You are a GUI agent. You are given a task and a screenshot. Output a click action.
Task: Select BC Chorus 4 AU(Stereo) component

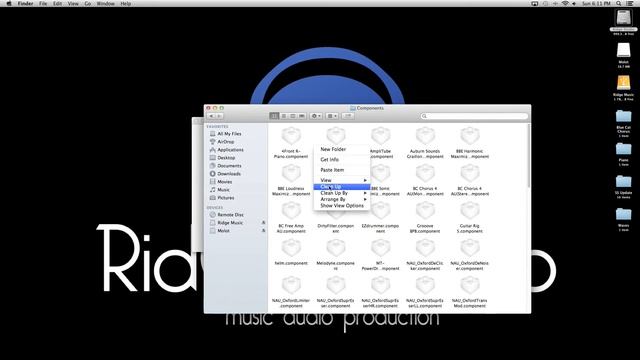tap(470, 180)
